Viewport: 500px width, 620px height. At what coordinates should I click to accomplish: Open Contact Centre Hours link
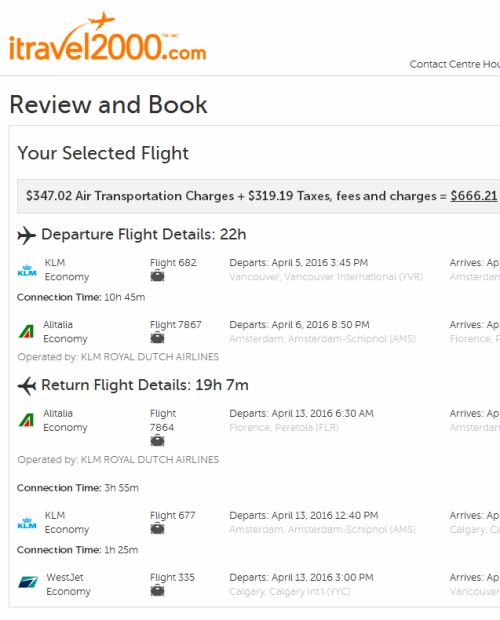455,64
